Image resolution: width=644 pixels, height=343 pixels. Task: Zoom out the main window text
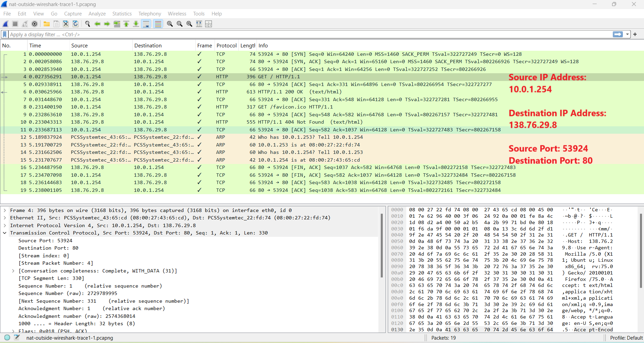pyautogui.click(x=180, y=24)
